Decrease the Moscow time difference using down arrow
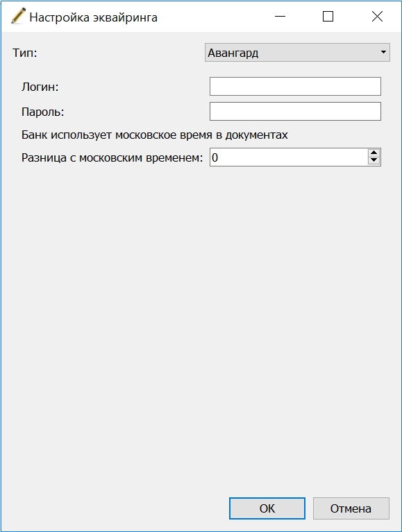The image size is (402, 532). (374, 161)
